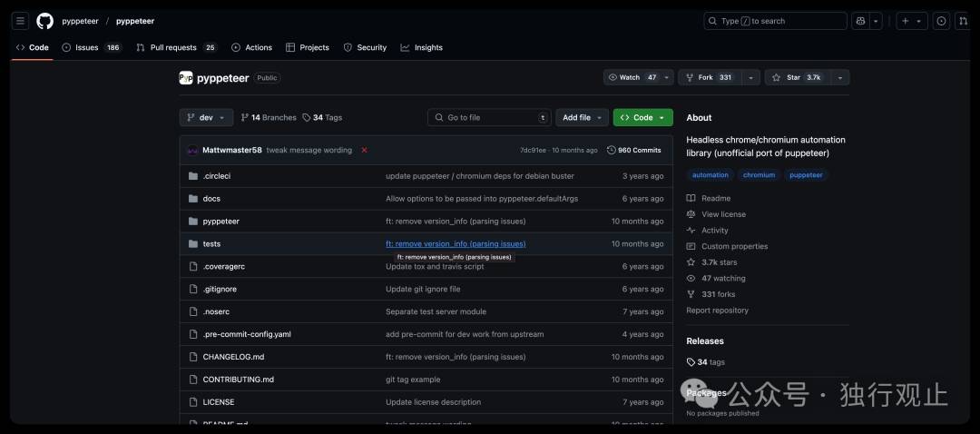The image size is (980, 434).
Task: Switch to the Pull requests tab
Action: (x=176, y=47)
